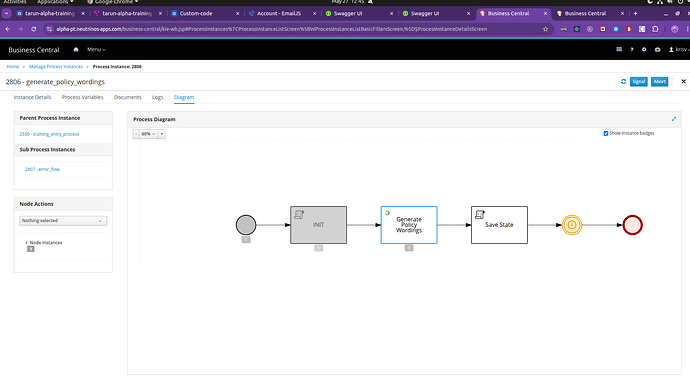Go to Business Central home icon
The height and width of the screenshot is (388, 690).
tap(76, 50)
